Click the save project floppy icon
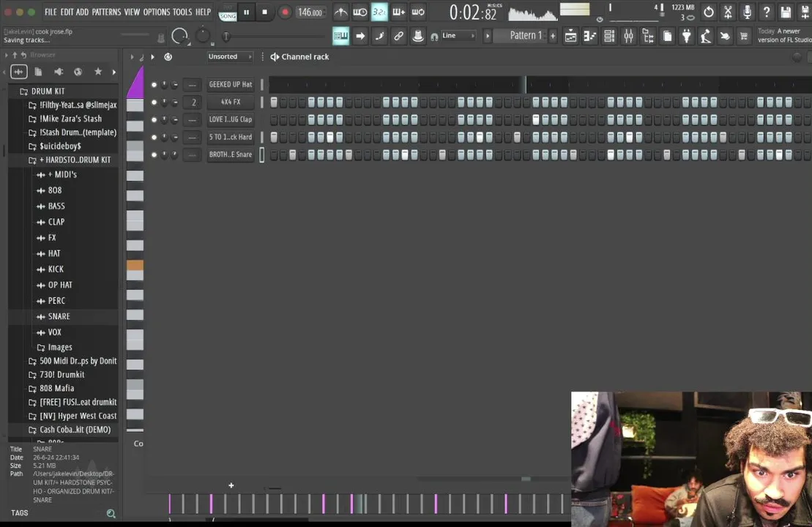This screenshot has width=812, height=527. click(x=786, y=12)
